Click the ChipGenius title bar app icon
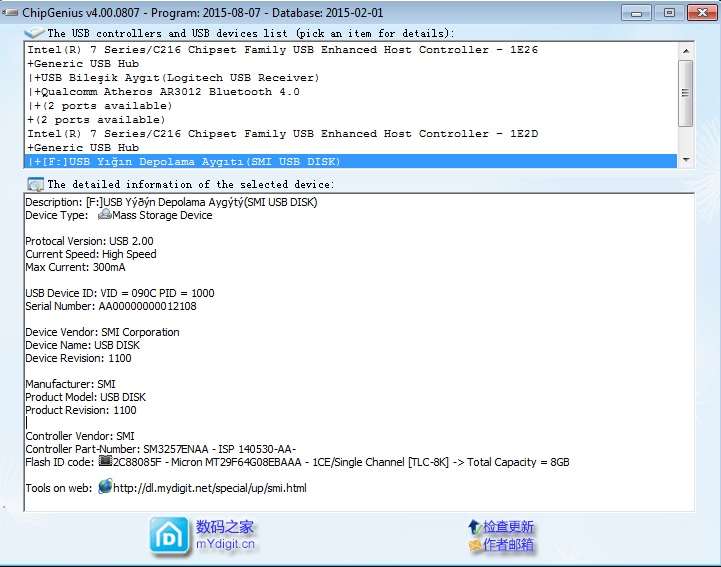This screenshot has height=567, width=721. (10, 12)
